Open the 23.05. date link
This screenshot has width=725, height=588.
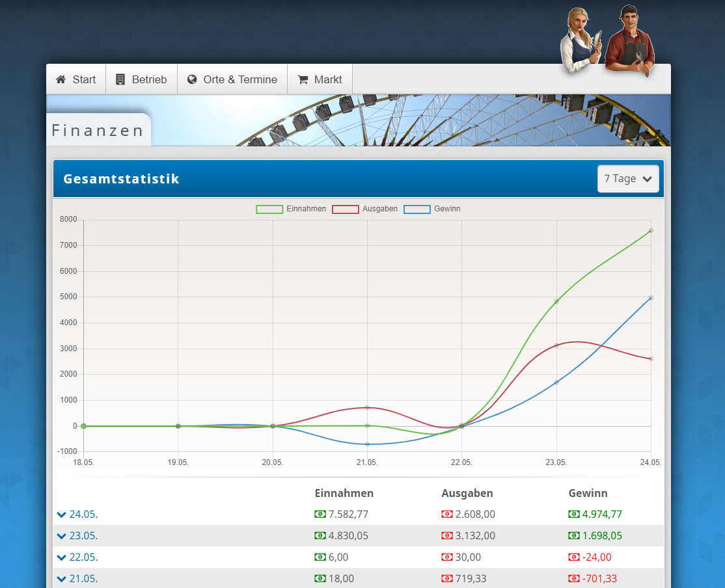click(x=83, y=536)
